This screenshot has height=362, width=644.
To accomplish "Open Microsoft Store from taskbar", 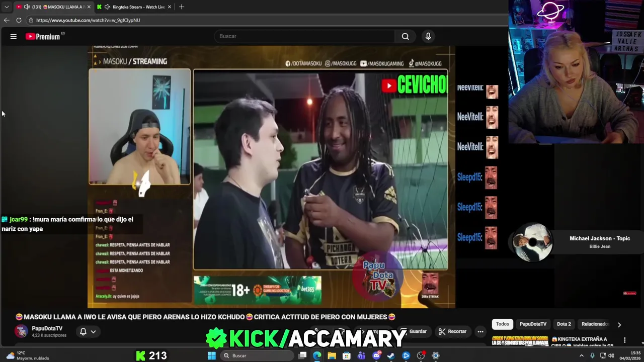I will tap(347, 355).
